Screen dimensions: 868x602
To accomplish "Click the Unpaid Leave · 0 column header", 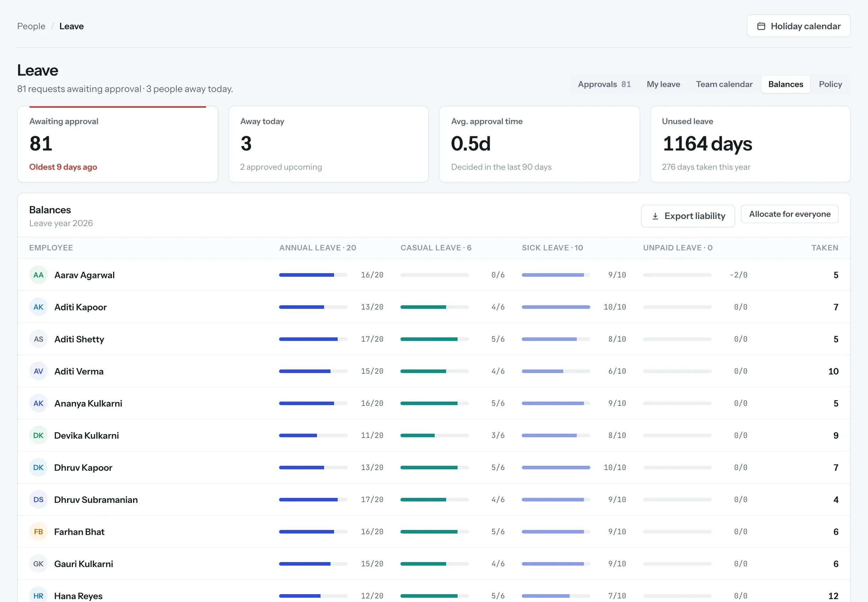I will [677, 248].
